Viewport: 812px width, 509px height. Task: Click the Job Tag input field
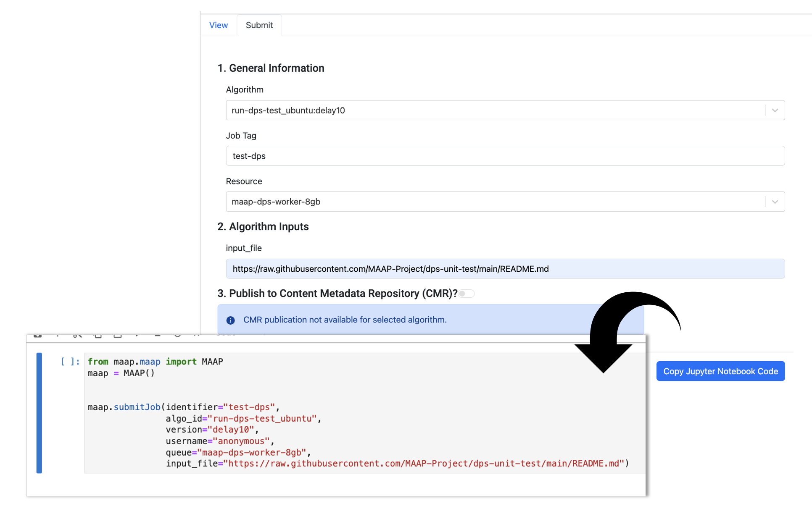[x=505, y=156]
